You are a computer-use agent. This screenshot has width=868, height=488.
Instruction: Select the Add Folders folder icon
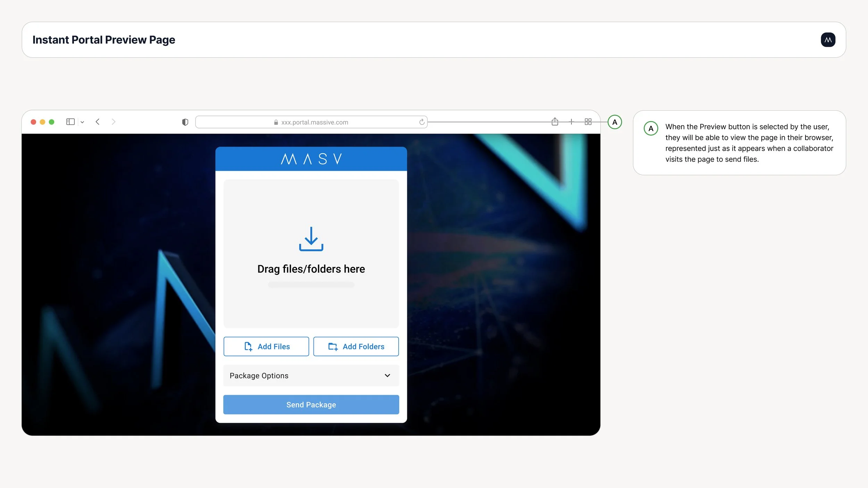coord(333,346)
